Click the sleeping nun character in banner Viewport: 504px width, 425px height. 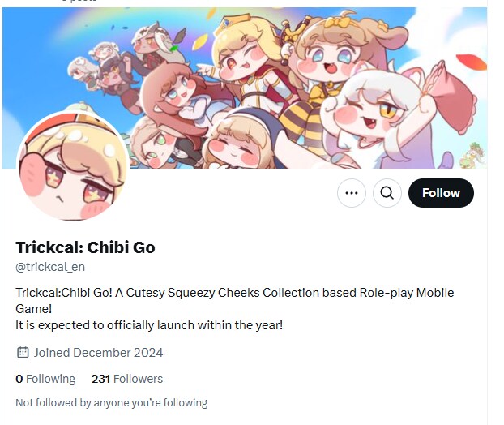238,142
